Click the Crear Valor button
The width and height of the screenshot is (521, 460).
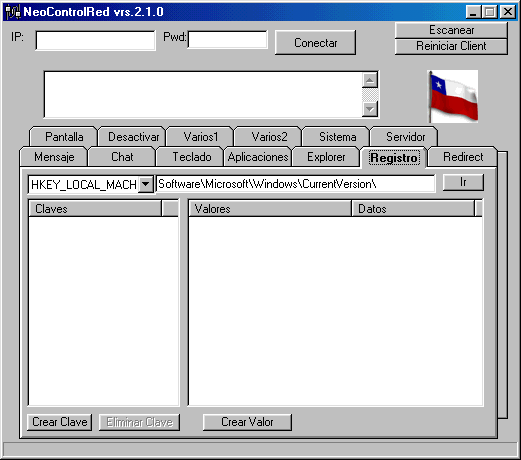point(247,422)
